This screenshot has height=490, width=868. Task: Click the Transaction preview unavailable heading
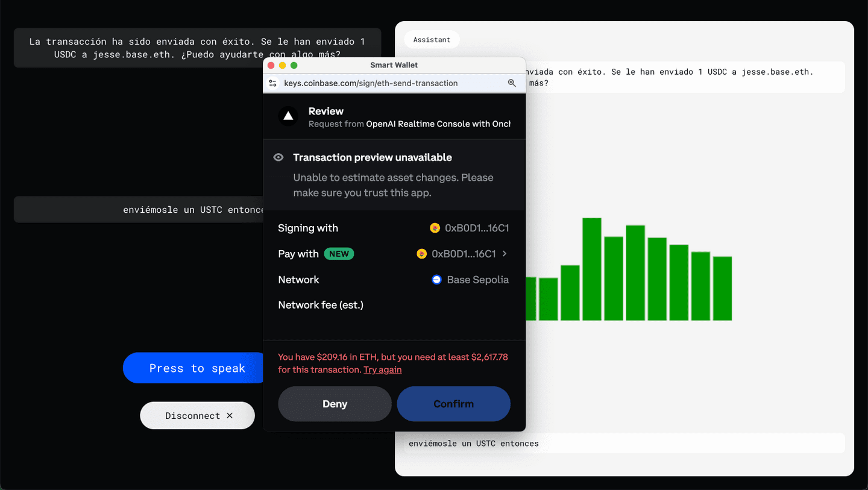[373, 157]
